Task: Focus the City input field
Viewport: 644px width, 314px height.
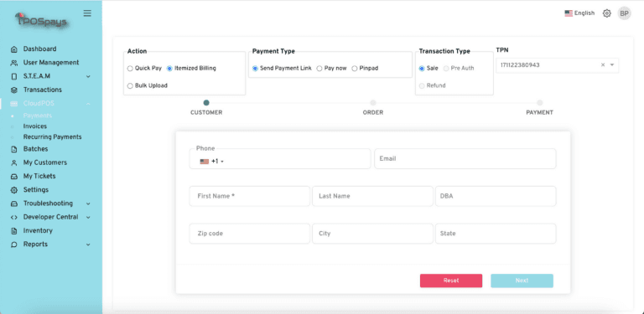Action: (372, 234)
